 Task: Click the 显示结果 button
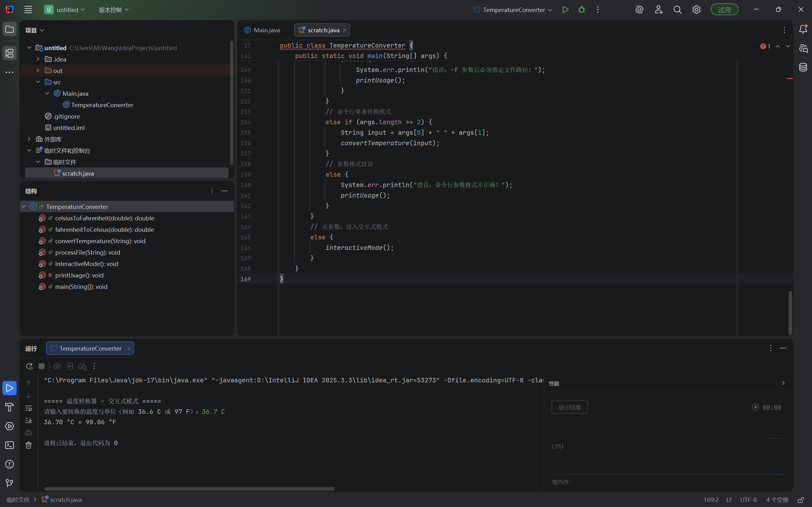[x=569, y=407]
